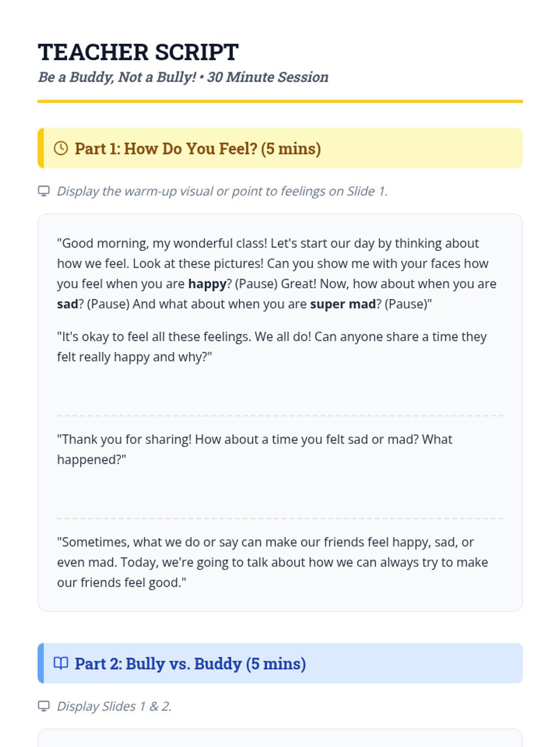
Task: Click the open book icon beside Part 2
Action: (61, 663)
